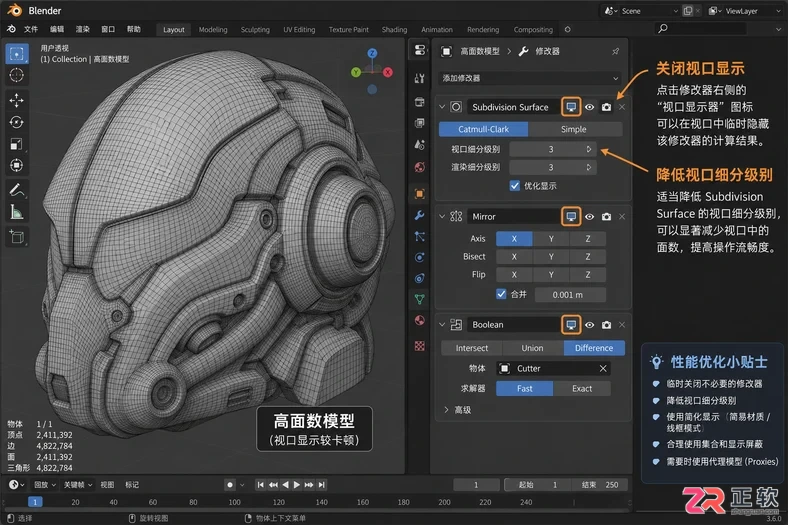This screenshot has width=788, height=525.
Task: Open the 关键帧 keying dropdown
Action: tap(77, 485)
